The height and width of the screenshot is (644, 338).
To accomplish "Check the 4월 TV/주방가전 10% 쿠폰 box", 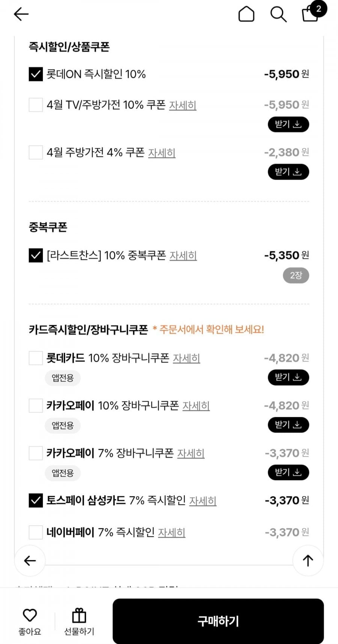I will coord(36,105).
